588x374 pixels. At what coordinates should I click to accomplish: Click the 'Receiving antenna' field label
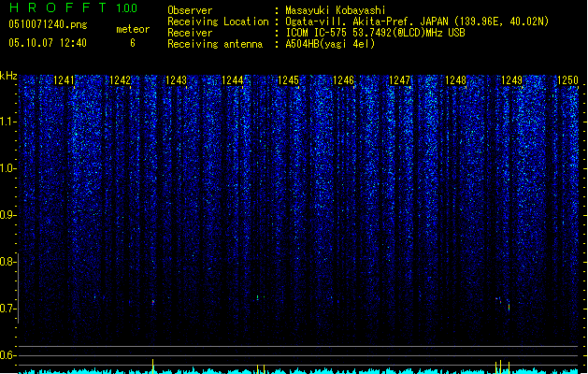coord(215,44)
